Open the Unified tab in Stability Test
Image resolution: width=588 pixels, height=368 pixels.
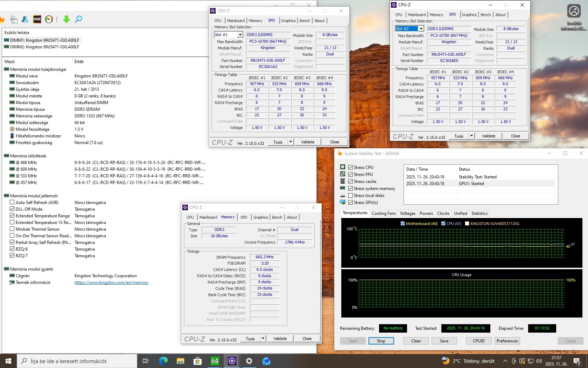[x=460, y=213]
